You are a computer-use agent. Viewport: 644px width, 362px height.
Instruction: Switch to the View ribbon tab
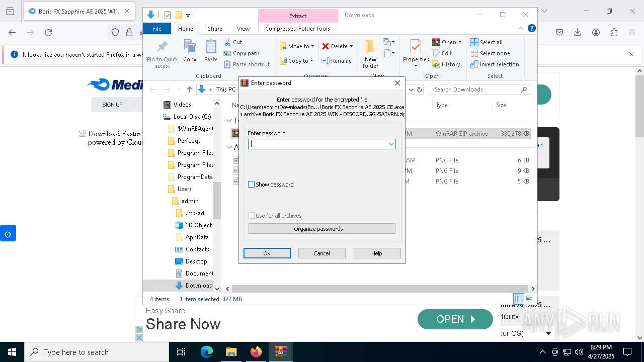point(243,29)
